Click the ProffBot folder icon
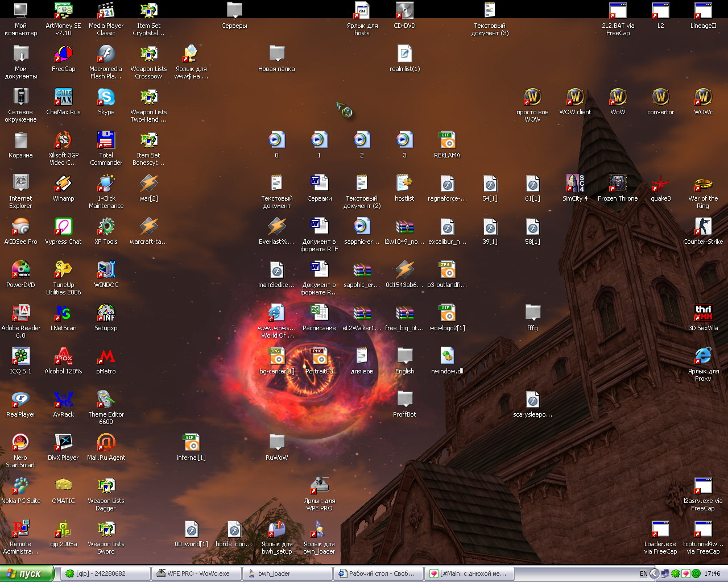Screen dimensions: 728x582 pyautogui.click(x=404, y=404)
